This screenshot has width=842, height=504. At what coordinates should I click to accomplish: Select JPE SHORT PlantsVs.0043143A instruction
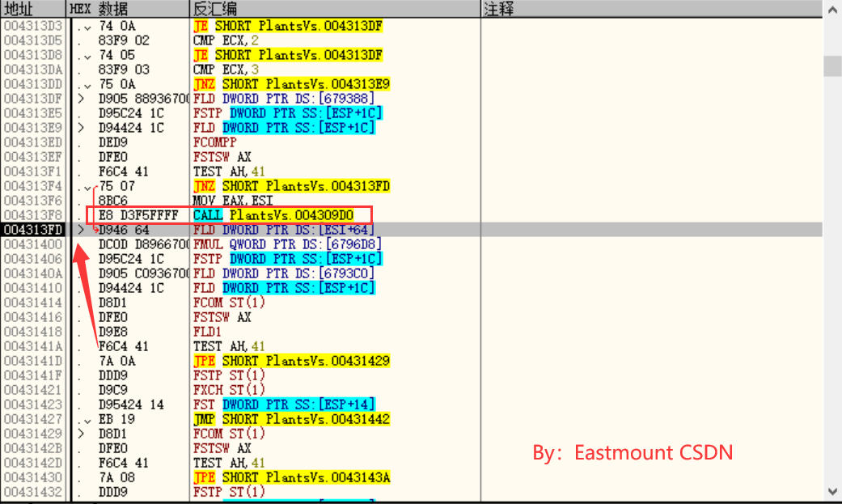point(291,477)
